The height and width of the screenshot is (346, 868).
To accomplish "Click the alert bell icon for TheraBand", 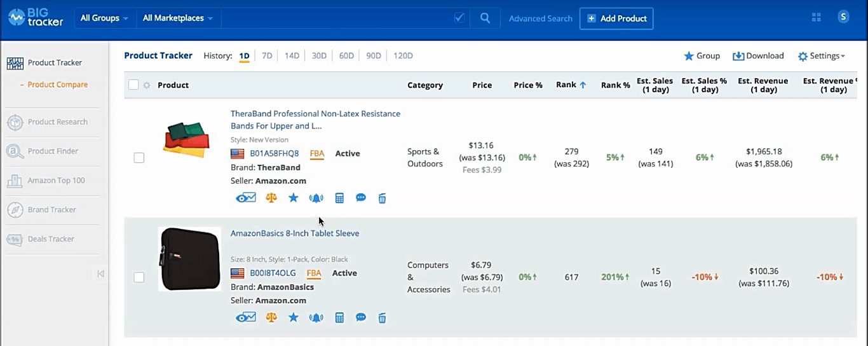I will coord(316,198).
